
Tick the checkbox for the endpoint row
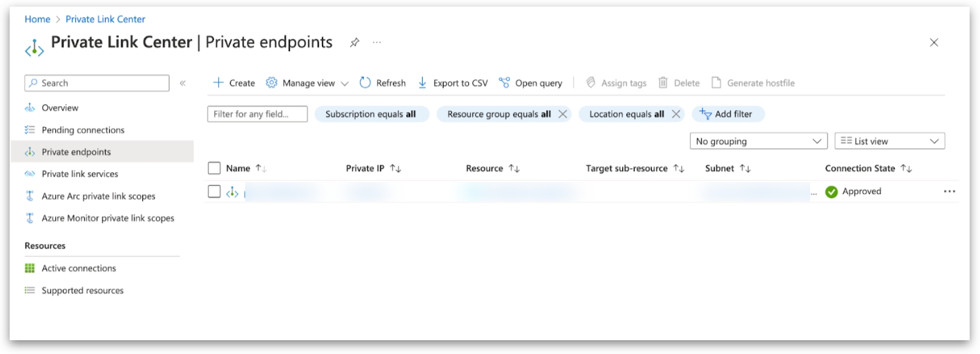214,192
